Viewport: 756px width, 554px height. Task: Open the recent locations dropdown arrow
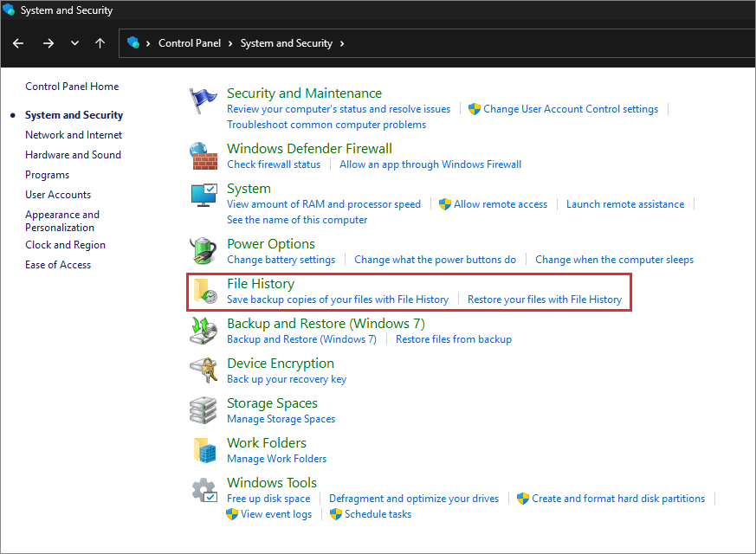point(74,43)
